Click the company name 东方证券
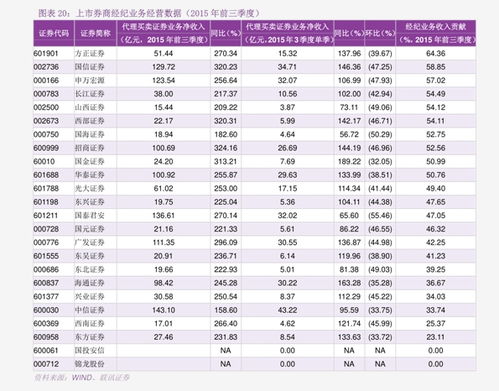Screen dimensions: 499x391 coord(89,337)
